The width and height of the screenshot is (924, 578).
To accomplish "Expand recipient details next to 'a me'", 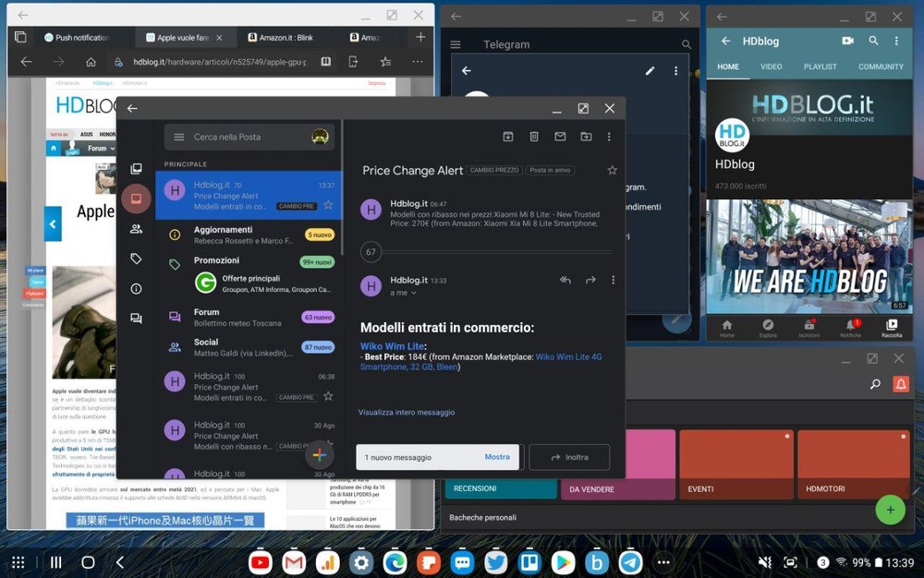I will tap(414, 293).
